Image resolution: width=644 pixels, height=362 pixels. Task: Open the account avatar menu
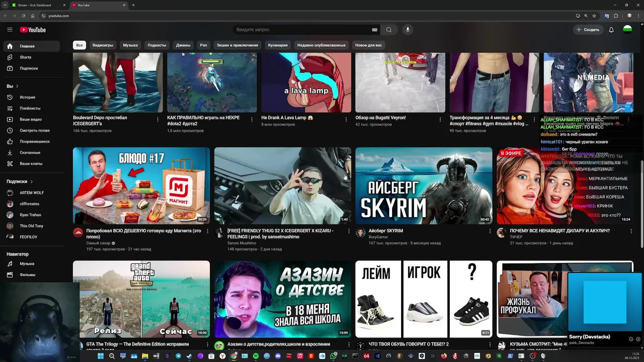627,30
